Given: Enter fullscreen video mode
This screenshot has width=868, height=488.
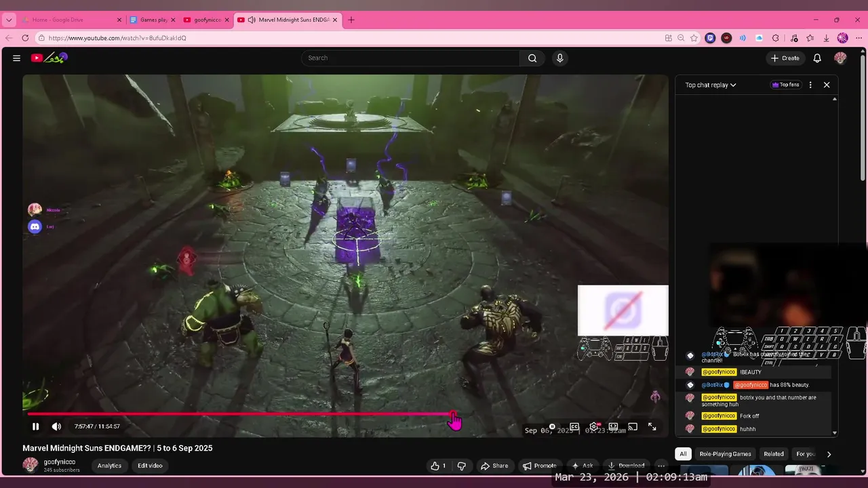Looking at the screenshot, I should [x=652, y=427].
